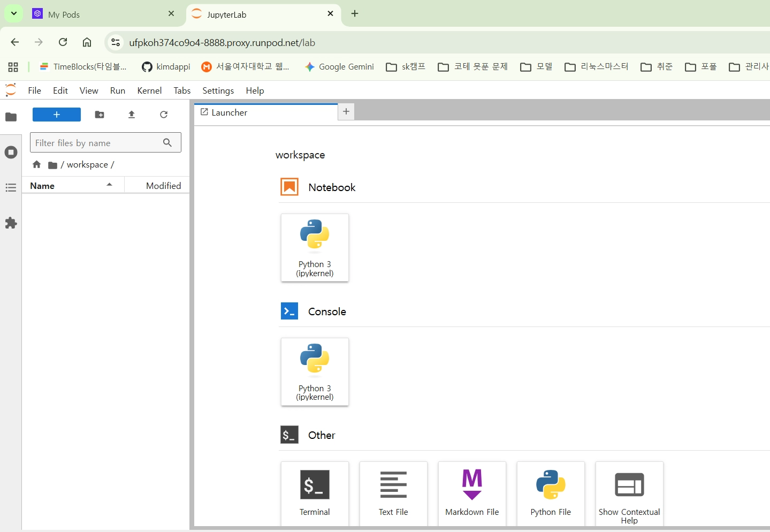The width and height of the screenshot is (770, 532).
Task: Show the Table of Contents panel
Action: pos(11,187)
